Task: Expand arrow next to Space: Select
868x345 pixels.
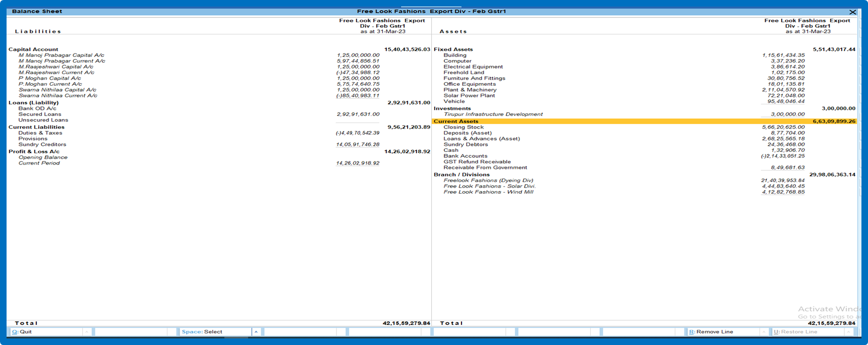Action: pyautogui.click(x=256, y=332)
